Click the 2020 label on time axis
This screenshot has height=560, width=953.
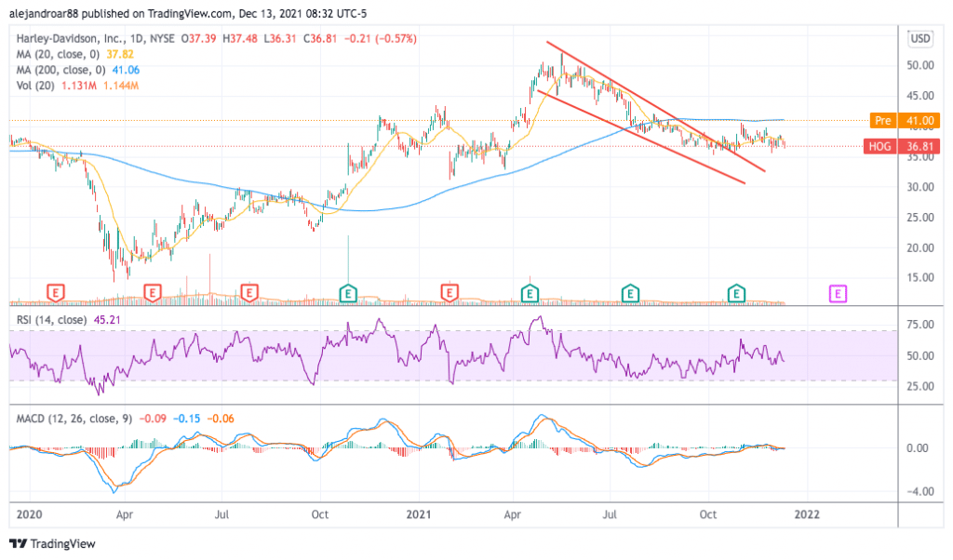[29, 514]
